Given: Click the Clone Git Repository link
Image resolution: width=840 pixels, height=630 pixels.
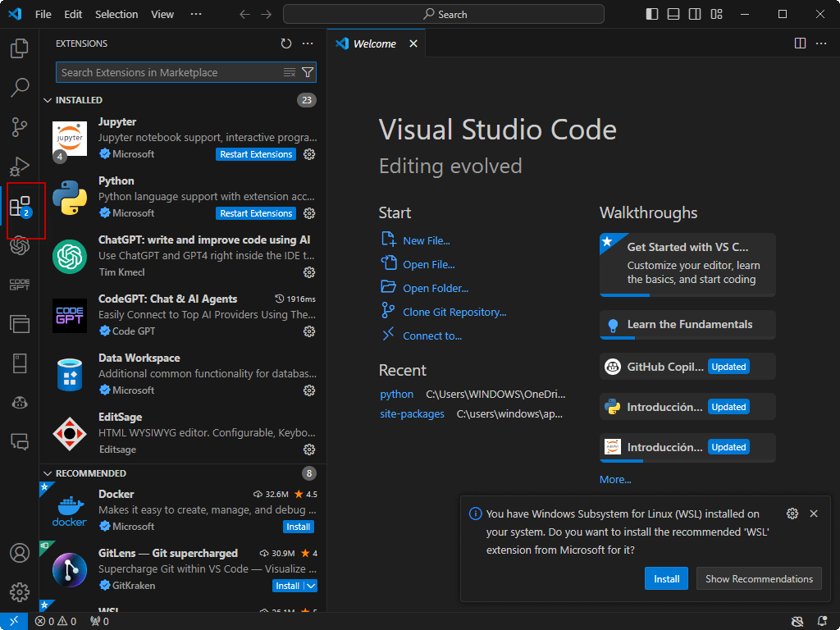Looking at the screenshot, I should pos(454,312).
